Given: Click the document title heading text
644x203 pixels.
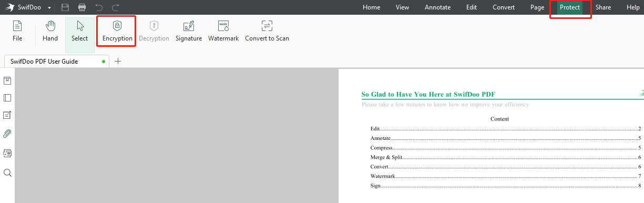Looking at the screenshot, I should 428,94.
